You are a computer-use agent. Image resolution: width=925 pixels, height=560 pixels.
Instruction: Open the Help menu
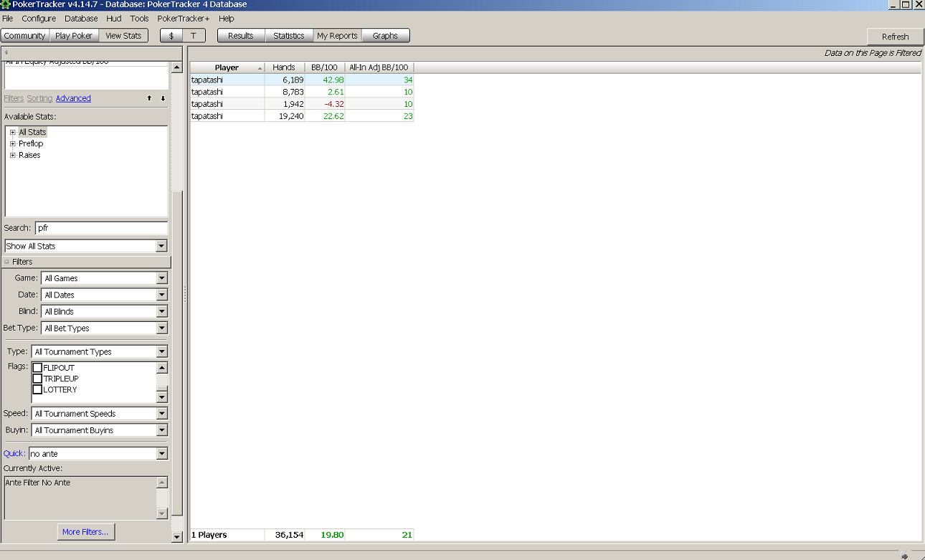227,19
